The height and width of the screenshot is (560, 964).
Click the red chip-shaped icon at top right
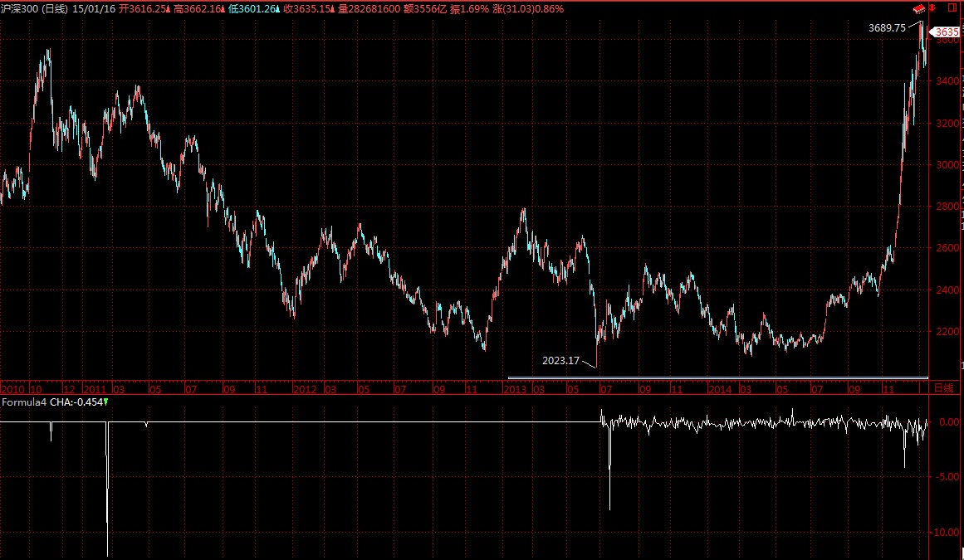click(919, 8)
